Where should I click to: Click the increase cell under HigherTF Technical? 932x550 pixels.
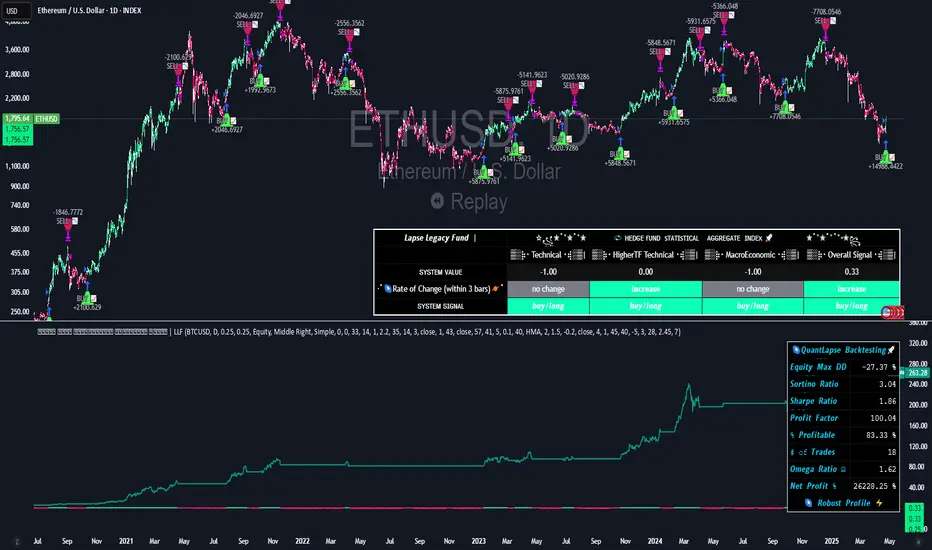(x=646, y=289)
